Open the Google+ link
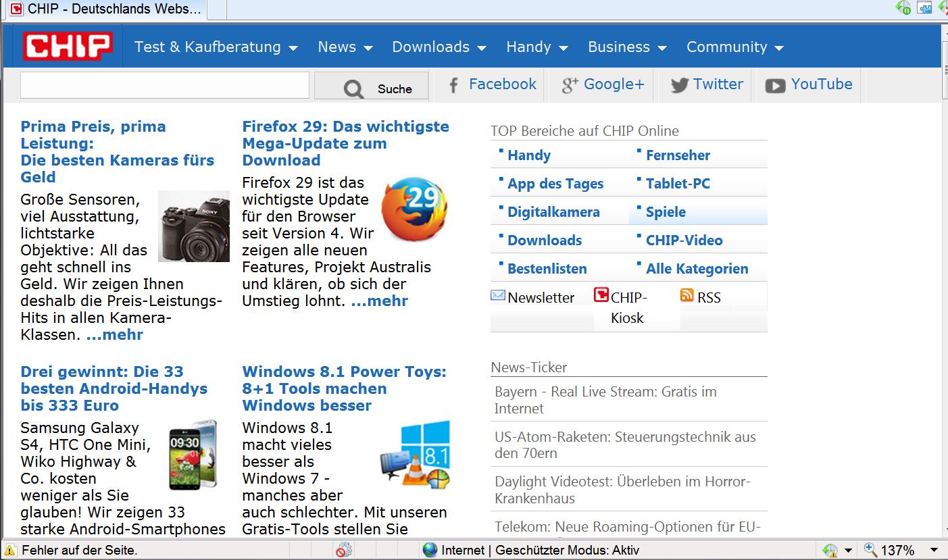This screenshot has height=560, width=948. (614, 84)
